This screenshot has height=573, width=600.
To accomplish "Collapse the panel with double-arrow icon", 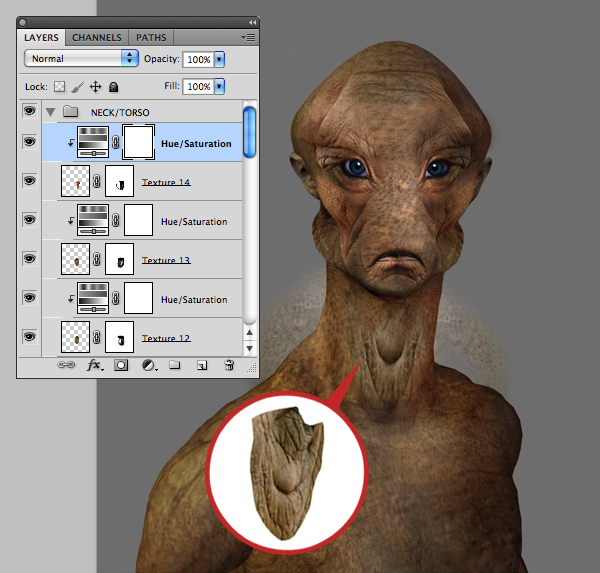I will coord(252,23).
